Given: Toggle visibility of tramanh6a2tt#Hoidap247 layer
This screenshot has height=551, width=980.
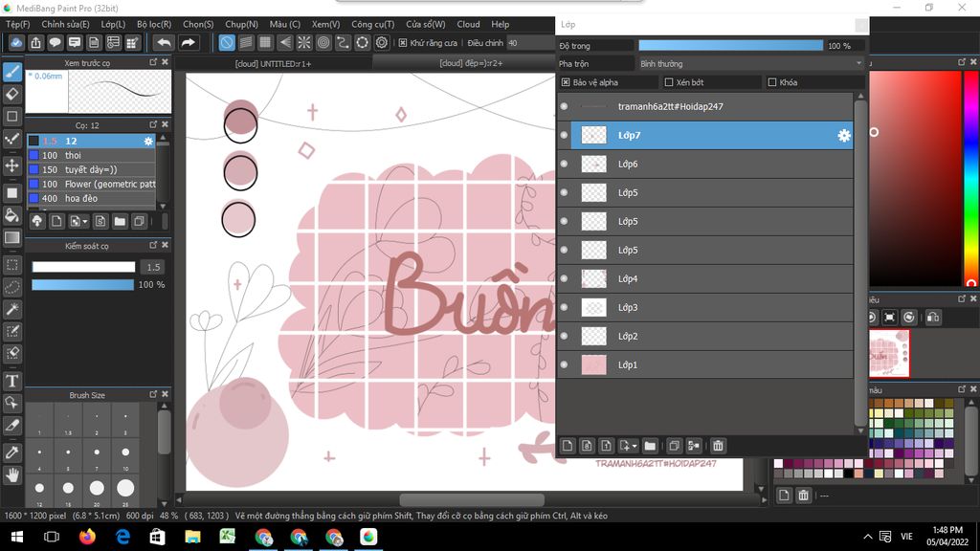Looking at the screenshot, I should (x=565, y=106).
